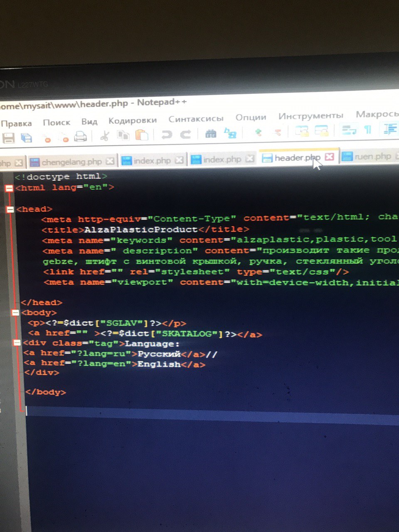The height and width of the screenshot is (532, 399).
Task: Click the closing </div> tag line
Action: [x=42, y=372]
